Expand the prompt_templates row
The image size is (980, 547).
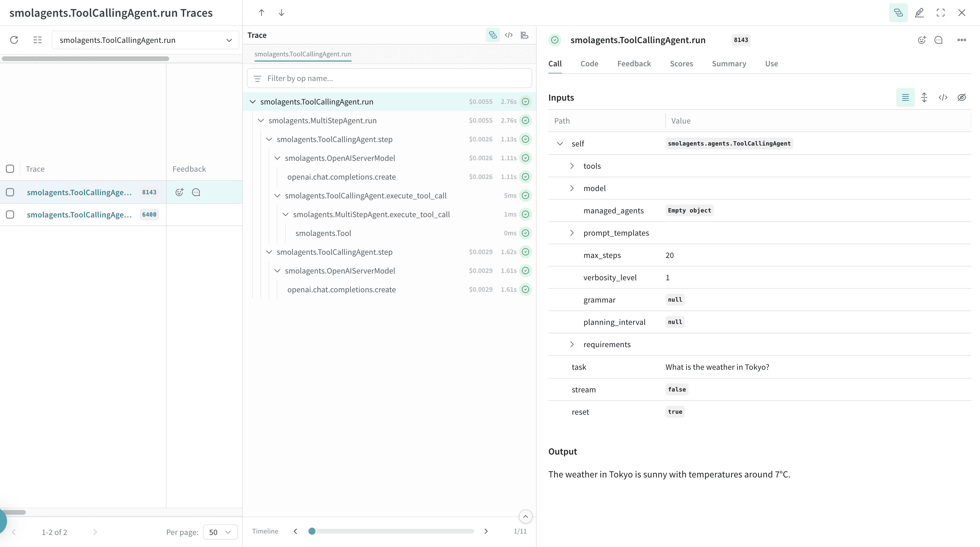(572, 233)
